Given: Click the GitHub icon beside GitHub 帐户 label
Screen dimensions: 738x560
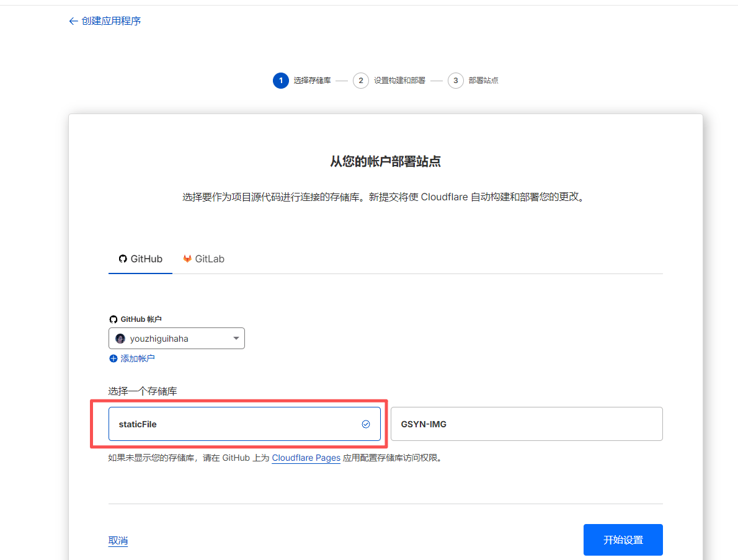Looking at the screenshot, I should click(113, 319).
